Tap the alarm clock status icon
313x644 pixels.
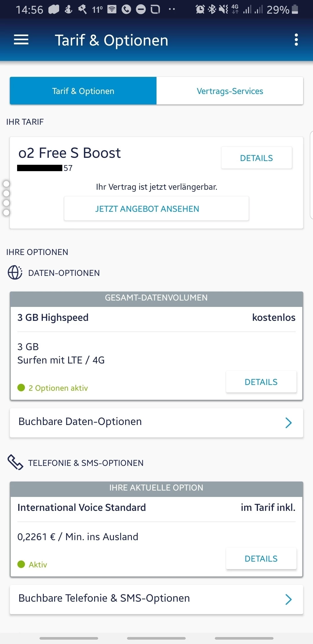(200, 10)
